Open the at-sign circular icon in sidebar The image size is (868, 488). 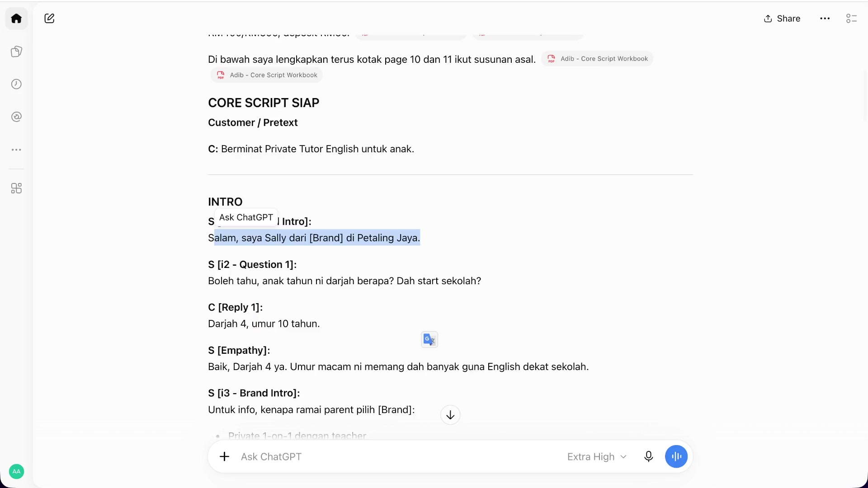(16, 117)
